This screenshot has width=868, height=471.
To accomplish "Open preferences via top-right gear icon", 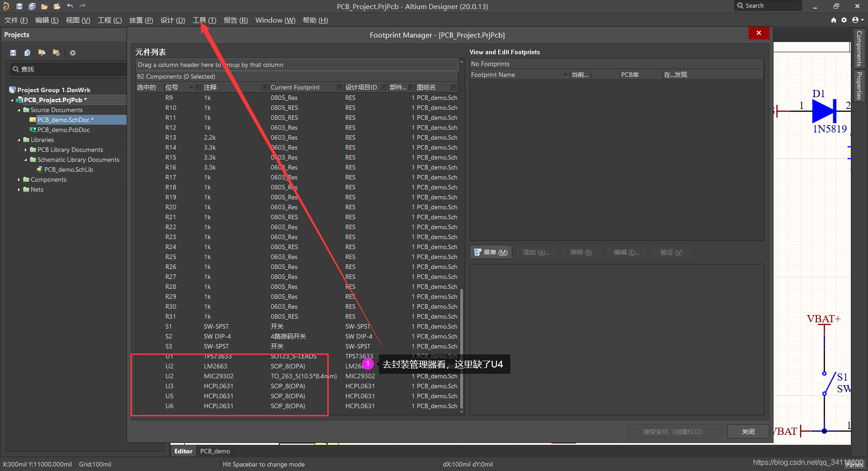I will [x=844, y=20].
